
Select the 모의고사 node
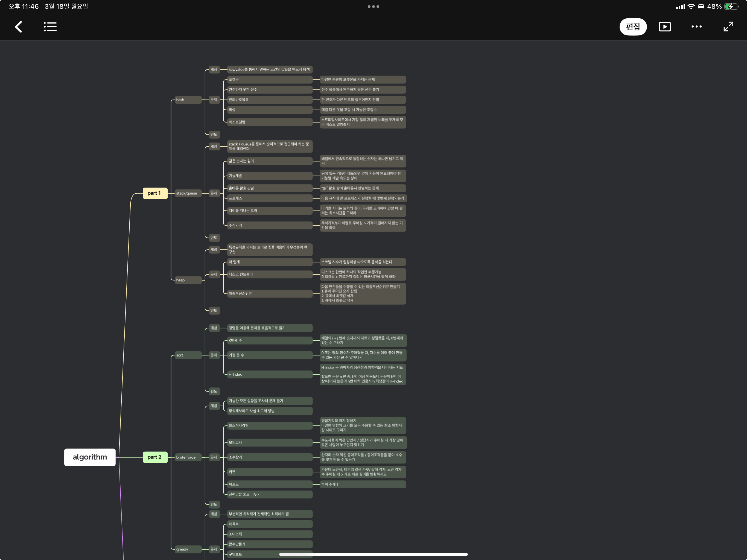[270, 442]
